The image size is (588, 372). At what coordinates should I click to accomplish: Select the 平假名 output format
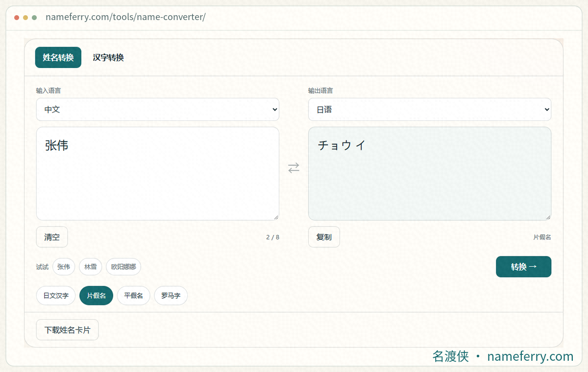click(x=133, y=296)
